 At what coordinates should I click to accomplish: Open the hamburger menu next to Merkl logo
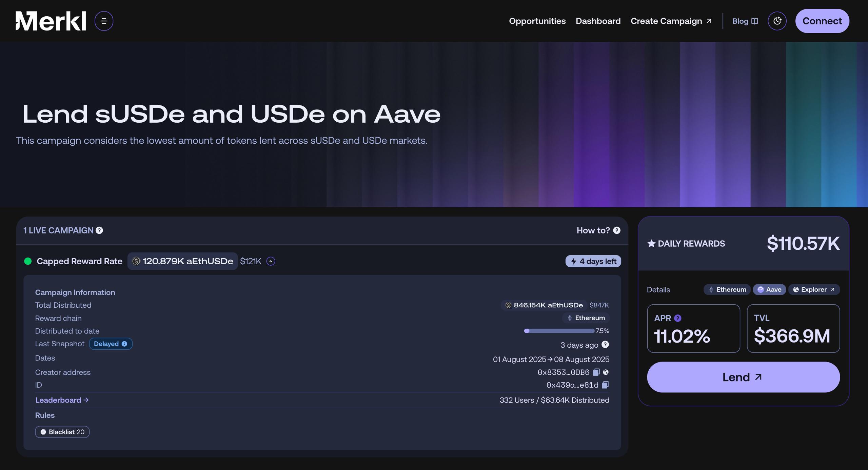(104, 21)
